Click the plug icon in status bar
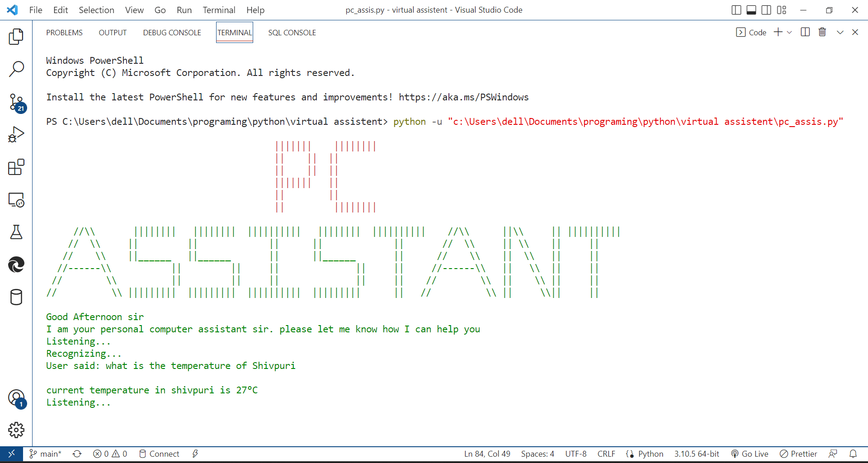 tap(195, 454)
